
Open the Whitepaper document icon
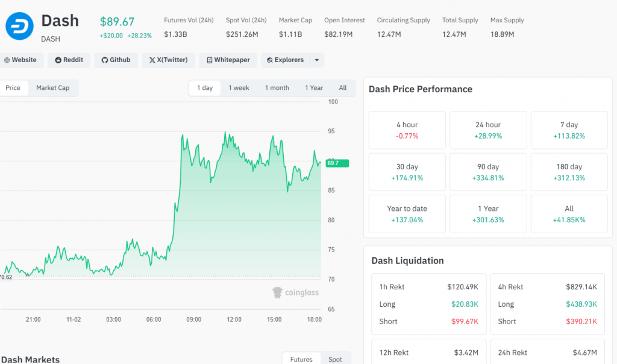(209, 60)
